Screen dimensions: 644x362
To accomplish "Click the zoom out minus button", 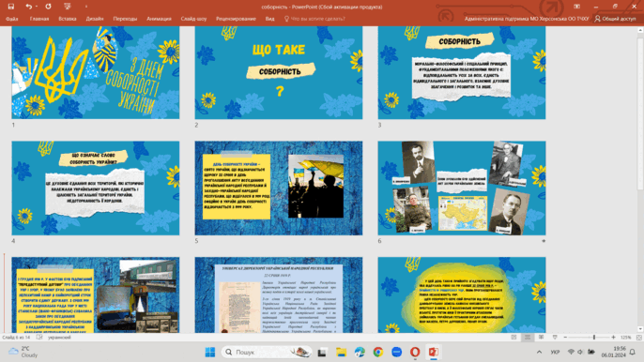I will coord(565,338).
